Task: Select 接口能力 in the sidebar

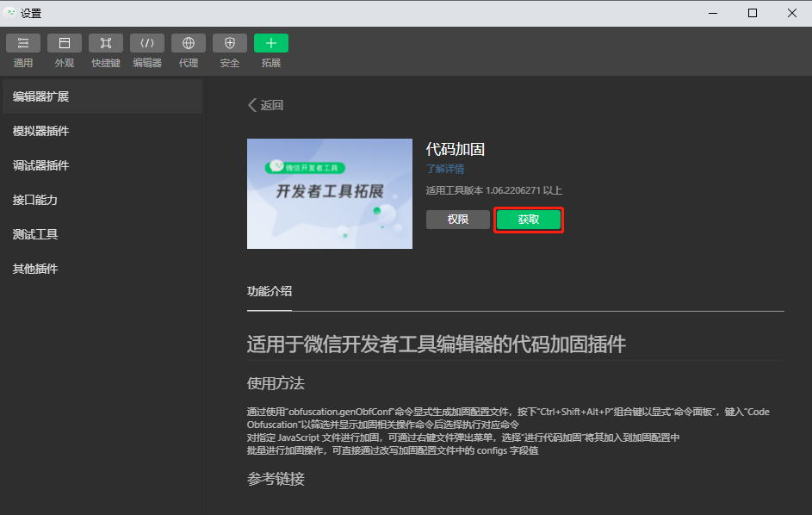Action: 102,200
